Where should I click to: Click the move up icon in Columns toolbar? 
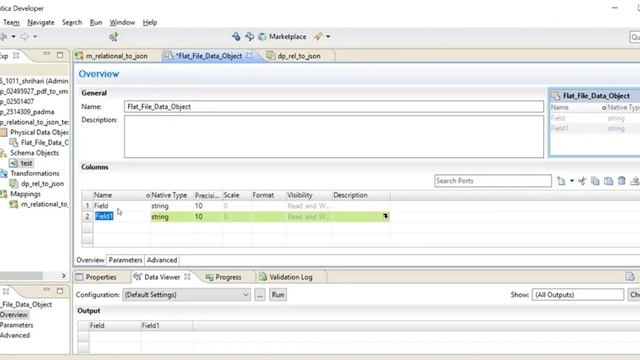pyautogui.click(x=635, y=181)
